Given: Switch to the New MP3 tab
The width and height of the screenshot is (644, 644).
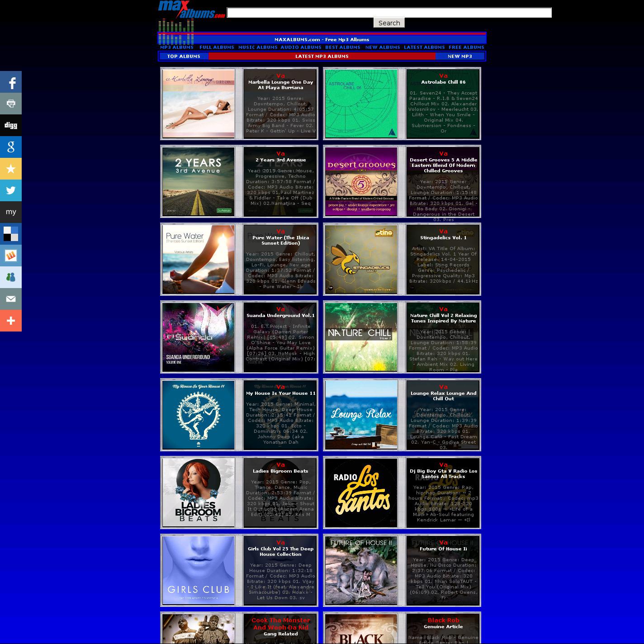Looking at the screenshot, I should point(459,57).
